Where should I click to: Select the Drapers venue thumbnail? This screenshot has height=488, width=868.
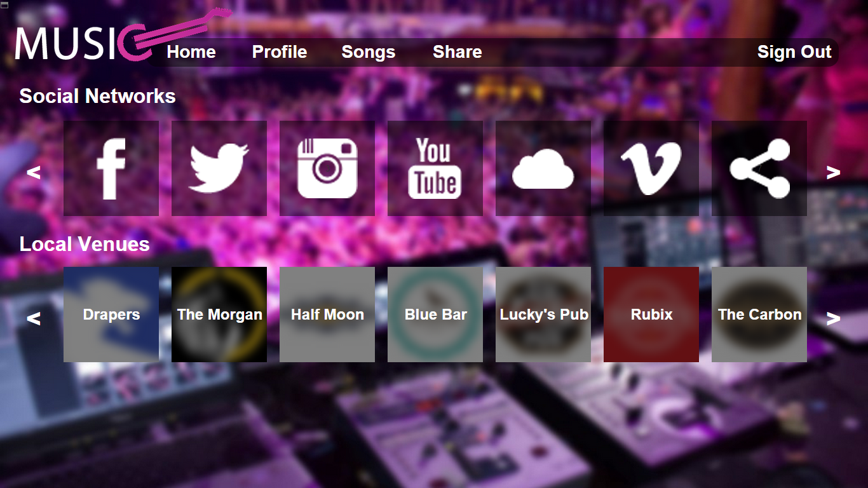pyautogui.click(x=111, y=315)
